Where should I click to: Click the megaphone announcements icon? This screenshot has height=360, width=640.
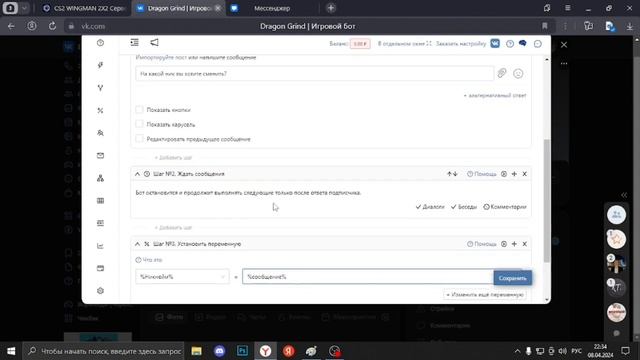pos(154,42)
